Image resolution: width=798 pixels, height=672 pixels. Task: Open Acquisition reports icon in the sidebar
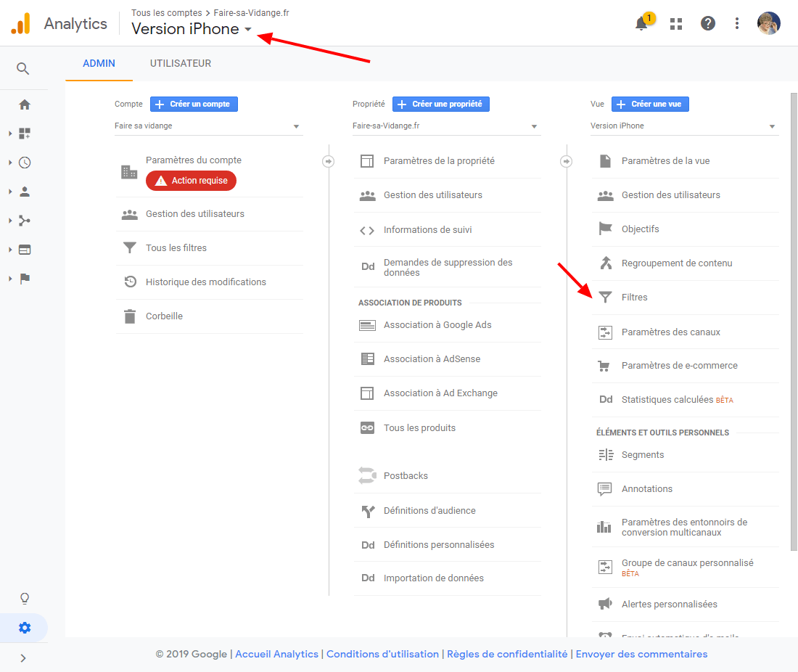coord(25,221)
